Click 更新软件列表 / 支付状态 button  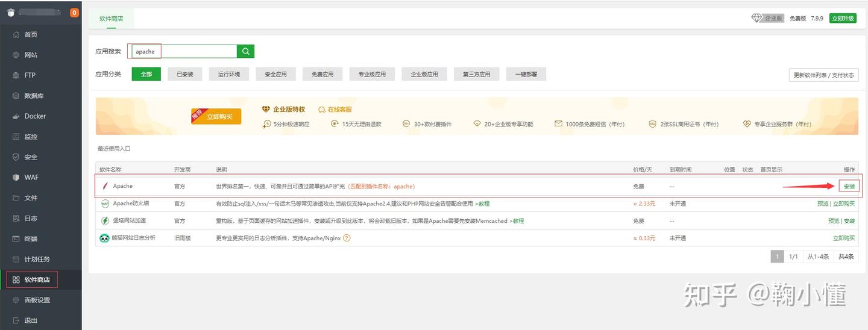pos(823,75)
